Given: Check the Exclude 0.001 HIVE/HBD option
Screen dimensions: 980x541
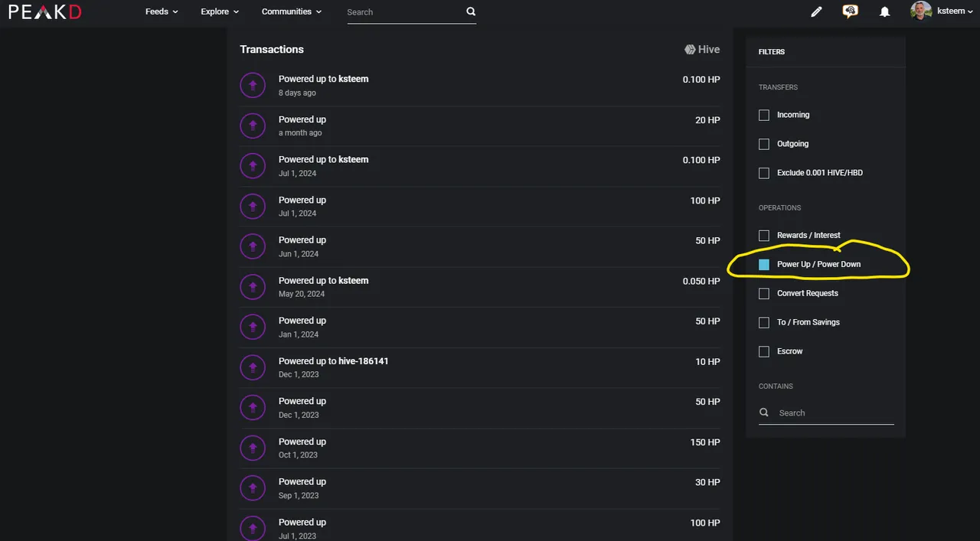Looking at the screenshot, I should tap(764, 173).
